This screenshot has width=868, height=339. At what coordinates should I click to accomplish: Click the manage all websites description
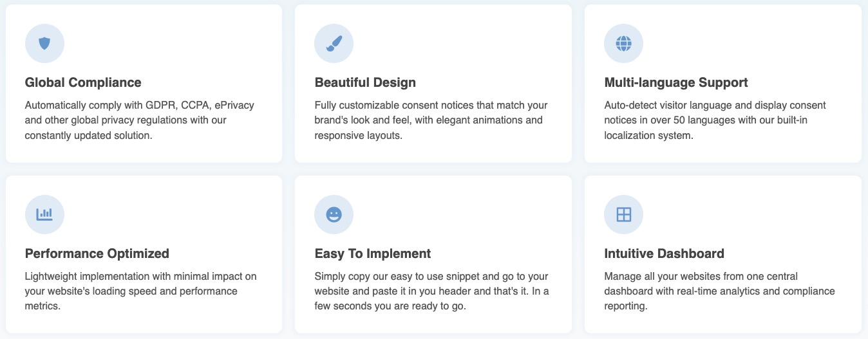(x=719, y=291)
